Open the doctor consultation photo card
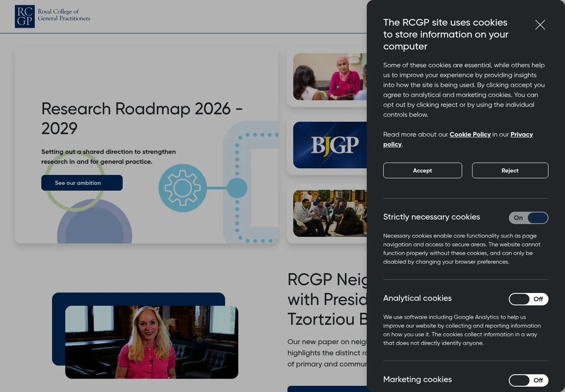 (x=330, y=77)
